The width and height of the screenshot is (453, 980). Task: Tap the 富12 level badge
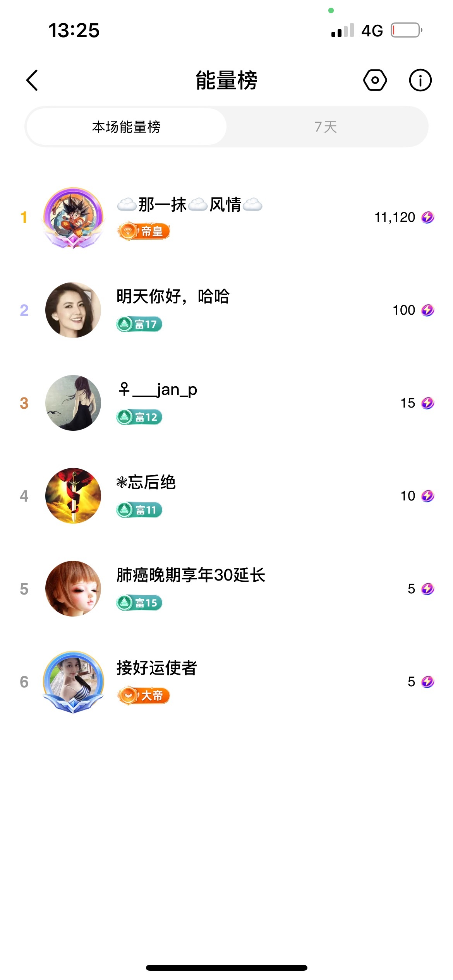click(x=139, y=417)
